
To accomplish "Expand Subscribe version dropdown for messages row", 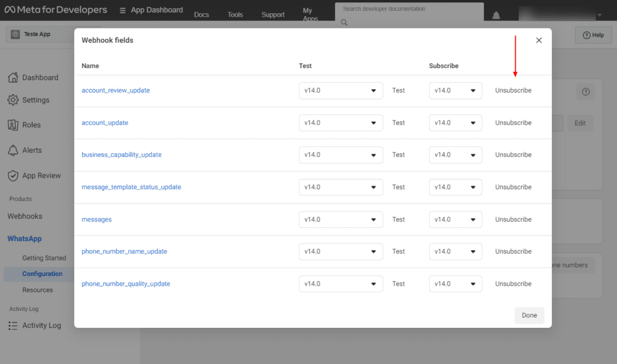I will pos(455,219).
